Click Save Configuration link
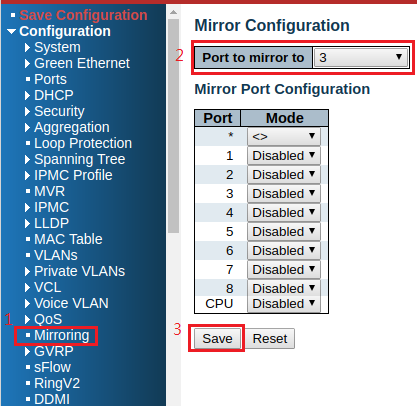 tap(83, 15)
